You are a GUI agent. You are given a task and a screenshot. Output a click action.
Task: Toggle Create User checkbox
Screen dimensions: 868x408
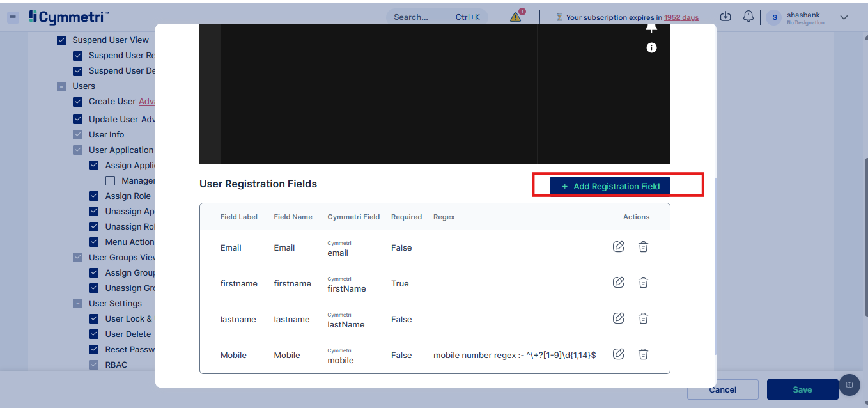(x=78, y=102)
